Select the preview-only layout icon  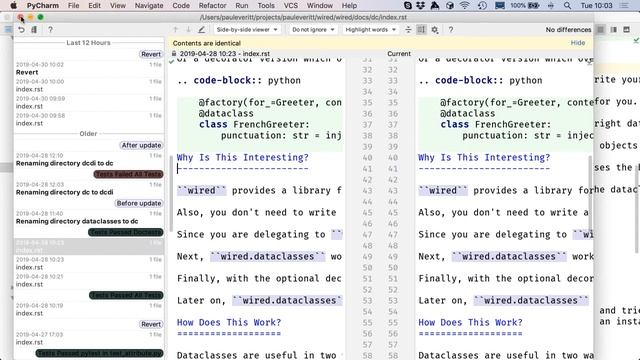tap(627, 30)
